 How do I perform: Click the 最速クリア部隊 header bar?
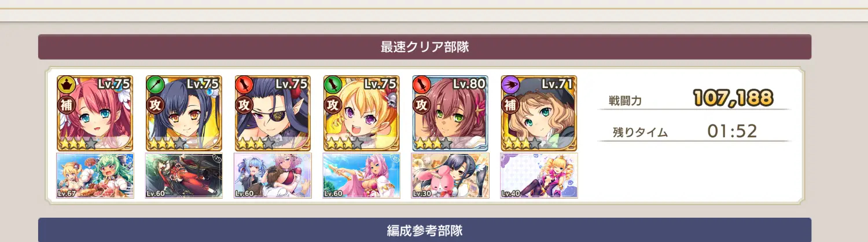[425, 47]
